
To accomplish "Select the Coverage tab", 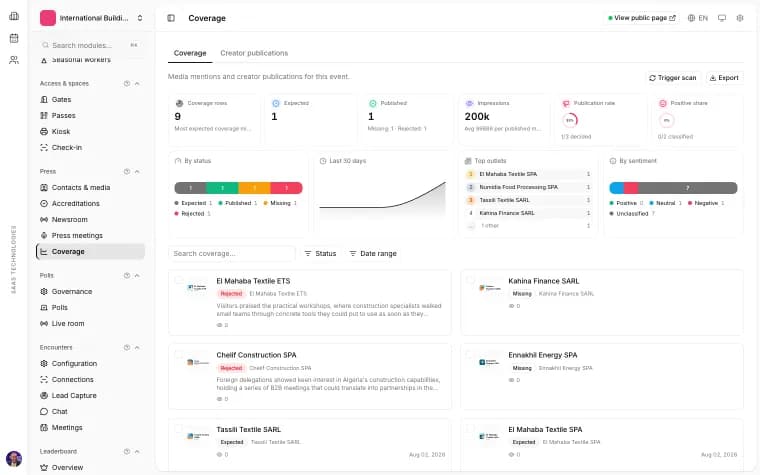I will click(190, 53).
